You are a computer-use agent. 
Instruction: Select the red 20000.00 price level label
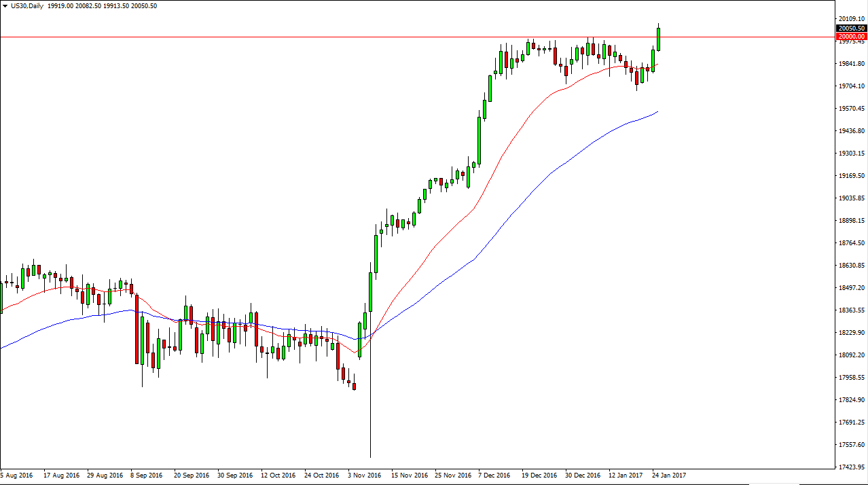click(x=851, y=36)
